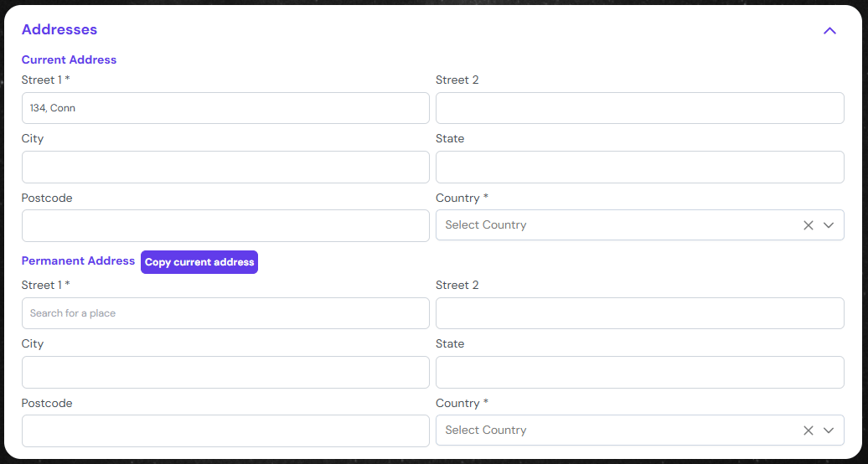The height and width of the screenshot is (464, 868).
Task: Click the Addresses section heading
Action: (59, 29)
